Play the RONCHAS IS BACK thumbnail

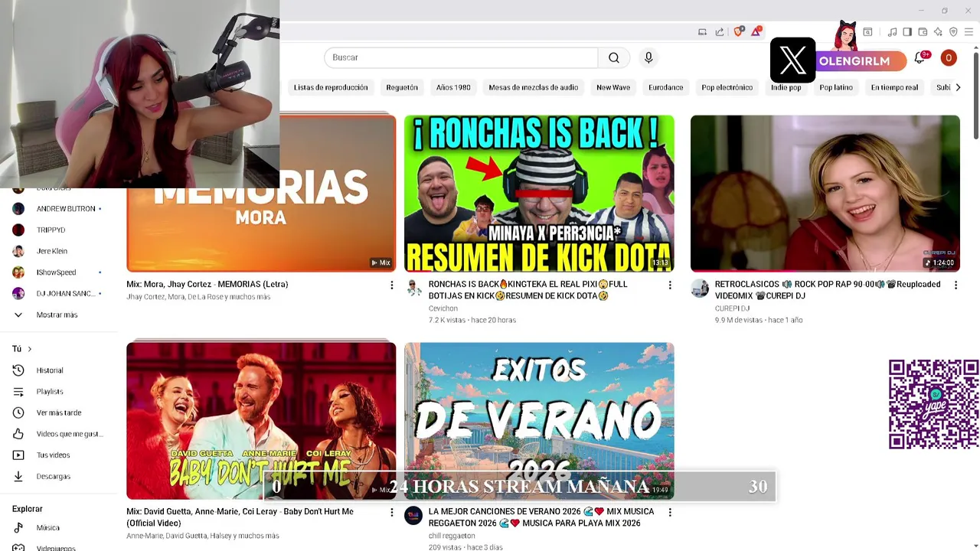pyautogui.click(x=539, y=194)
